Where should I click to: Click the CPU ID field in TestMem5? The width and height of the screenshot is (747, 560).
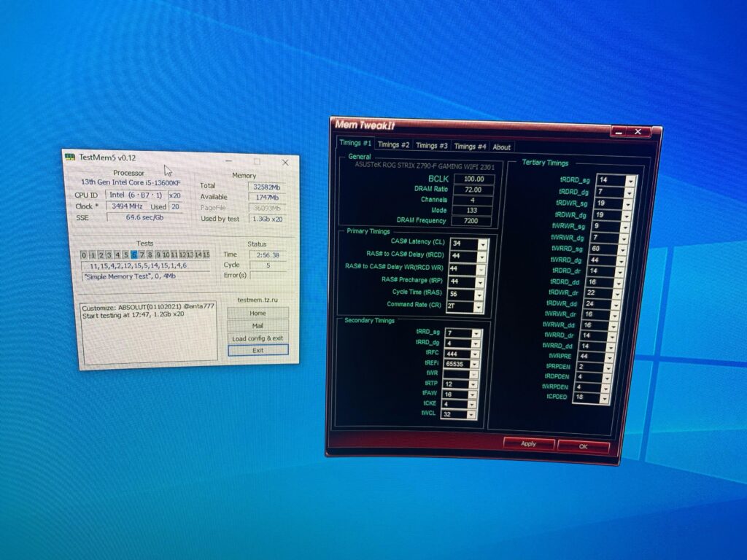(x=135, y=195)
